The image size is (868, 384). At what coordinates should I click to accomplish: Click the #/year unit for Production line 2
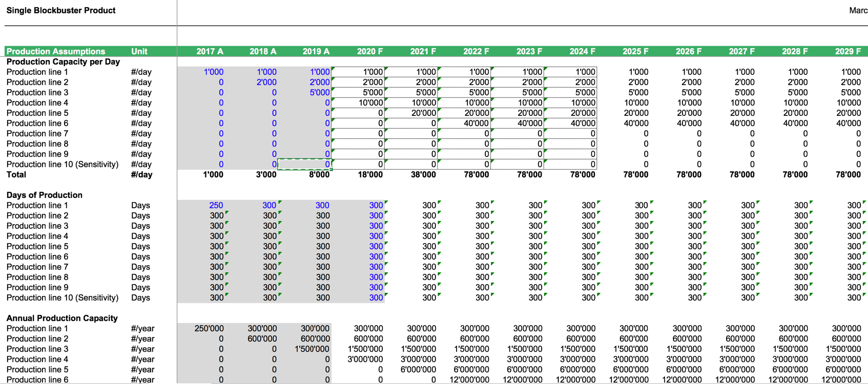point(142,338)
